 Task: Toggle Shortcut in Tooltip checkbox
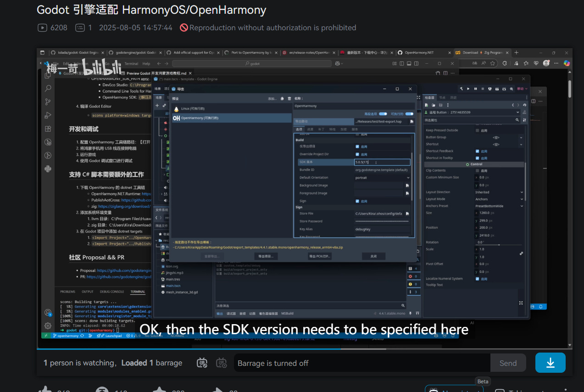[478, 158]
